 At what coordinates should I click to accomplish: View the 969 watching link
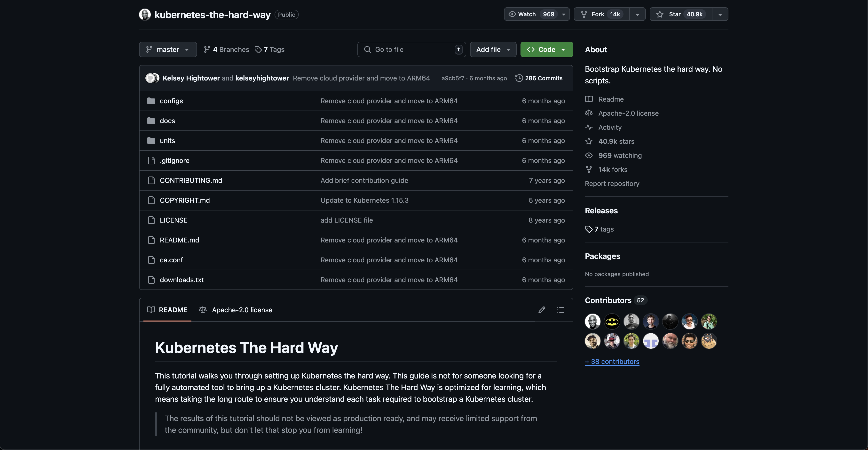613,156
